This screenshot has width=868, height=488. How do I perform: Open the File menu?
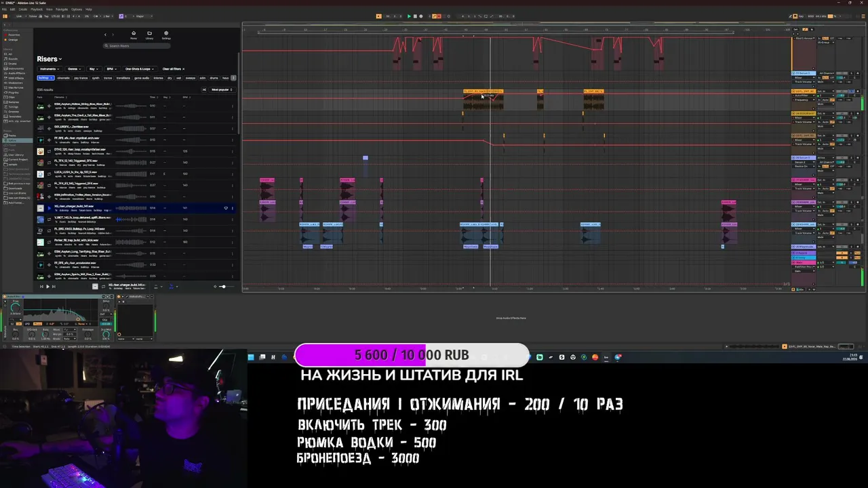coord(4,9)
